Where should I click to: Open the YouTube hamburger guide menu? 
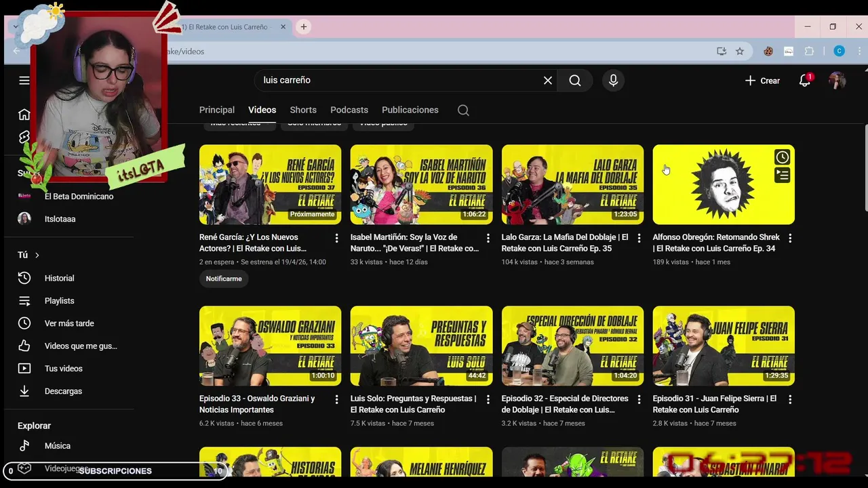click(x=24, y=81)
